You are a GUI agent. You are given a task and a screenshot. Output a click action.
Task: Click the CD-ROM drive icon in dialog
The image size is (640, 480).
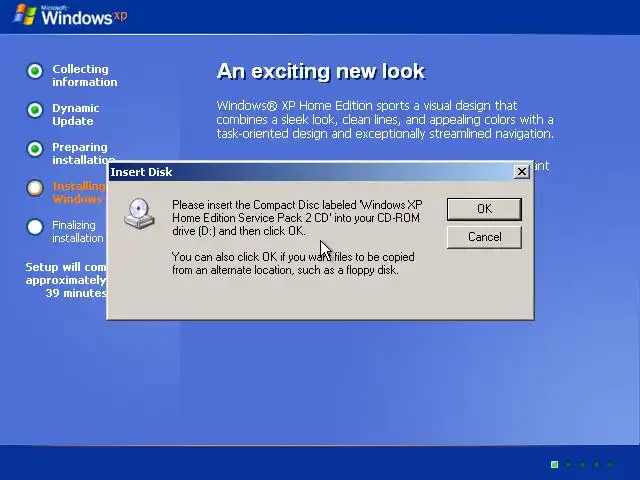(x=139, y=213)
